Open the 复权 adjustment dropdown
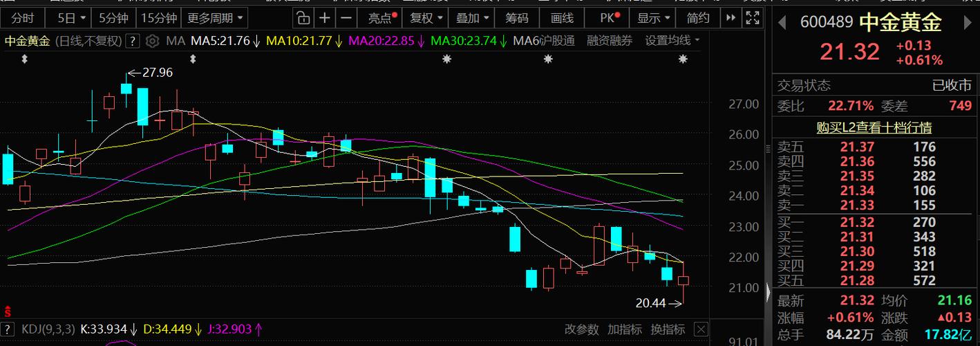This screenshot has height=346, width=980. (x=426, y=18)
